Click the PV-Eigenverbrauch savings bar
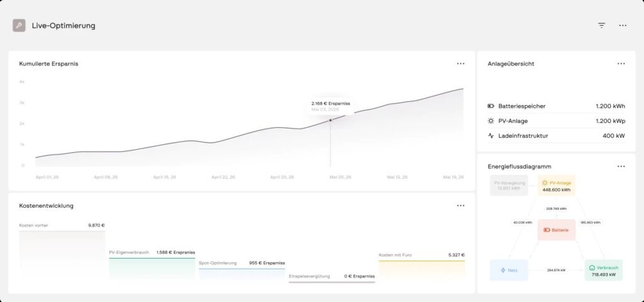Screen dimensions: 644x302 tap(152, 269)
